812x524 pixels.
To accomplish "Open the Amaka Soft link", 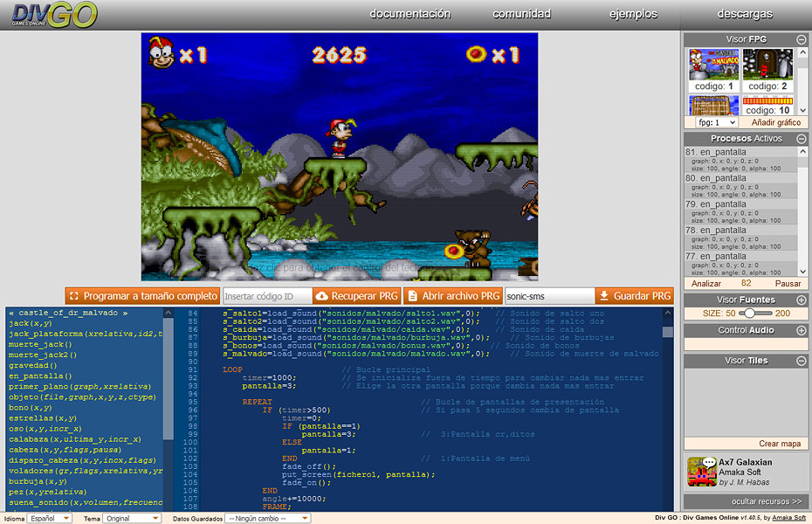I will [x=788, y=518].
